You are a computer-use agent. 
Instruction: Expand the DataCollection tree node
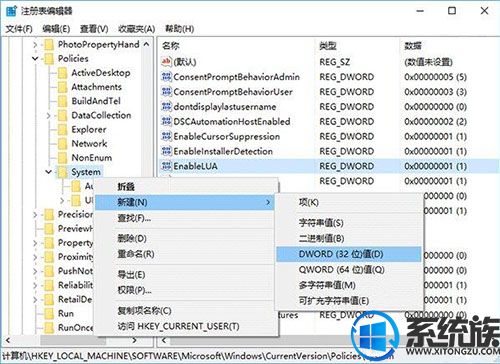49,116
